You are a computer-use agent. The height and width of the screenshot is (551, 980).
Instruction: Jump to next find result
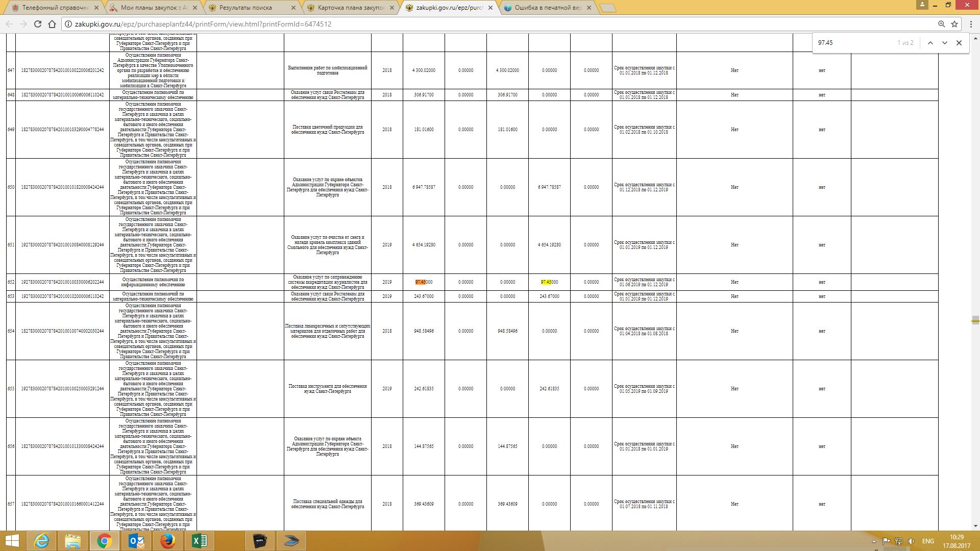click(944, 43)
